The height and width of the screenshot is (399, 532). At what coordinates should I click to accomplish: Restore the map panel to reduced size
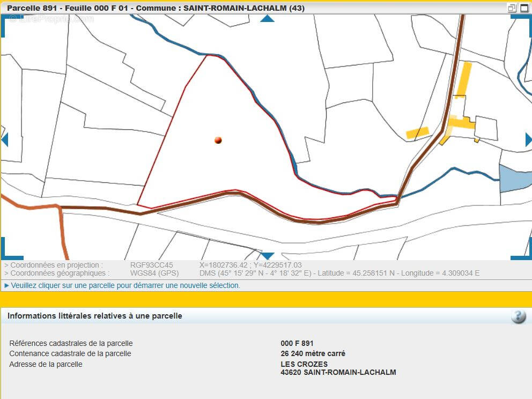click(x=512, y=8)
